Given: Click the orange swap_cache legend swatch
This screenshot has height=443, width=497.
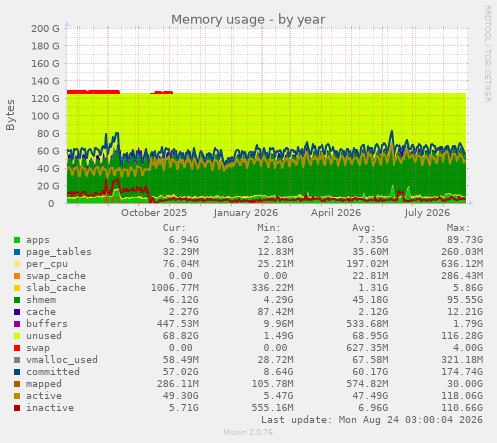Looking at the screenshot, I should [17, 276].
